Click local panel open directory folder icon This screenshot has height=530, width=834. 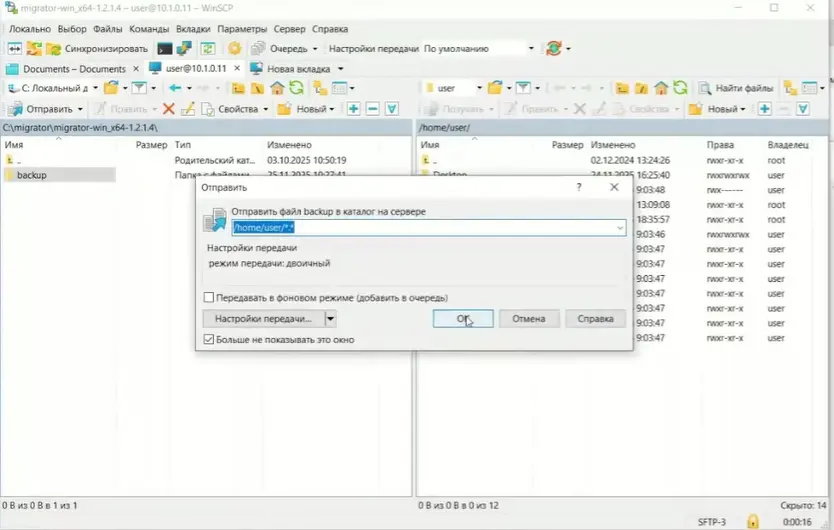111,88
